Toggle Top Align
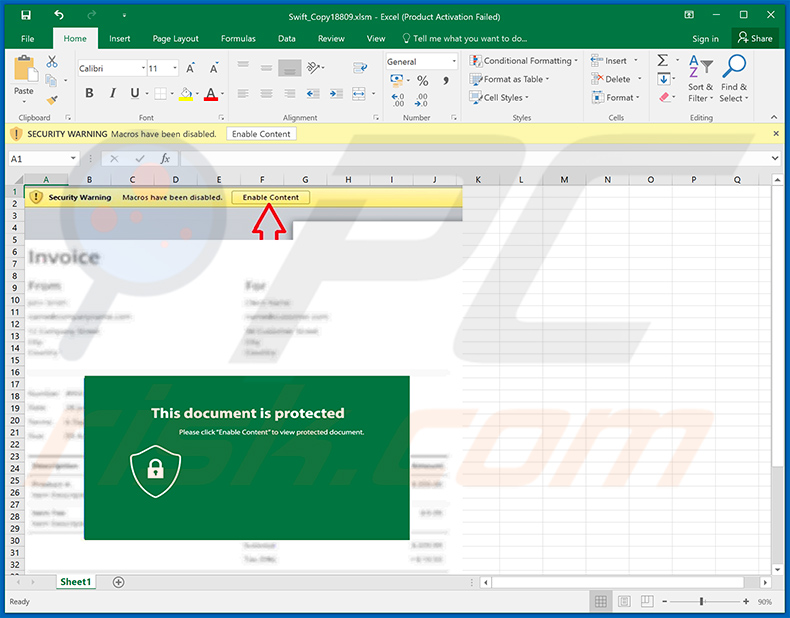Viewport: 790px width, 618px height. click(x=243, y=65)
